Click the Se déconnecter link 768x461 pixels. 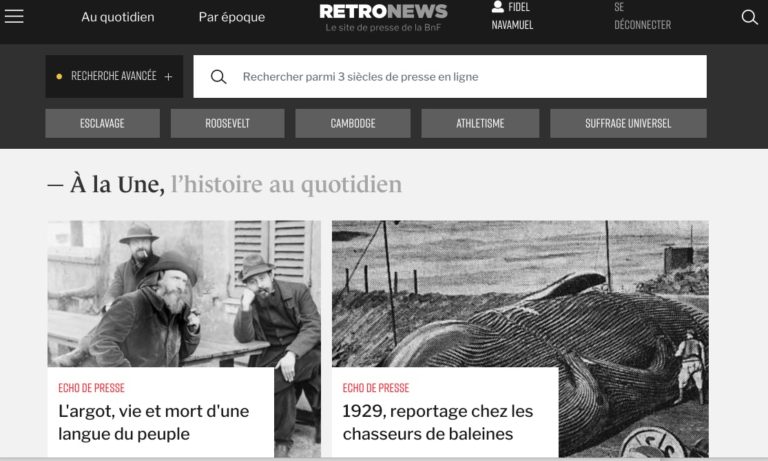(643, 16)
